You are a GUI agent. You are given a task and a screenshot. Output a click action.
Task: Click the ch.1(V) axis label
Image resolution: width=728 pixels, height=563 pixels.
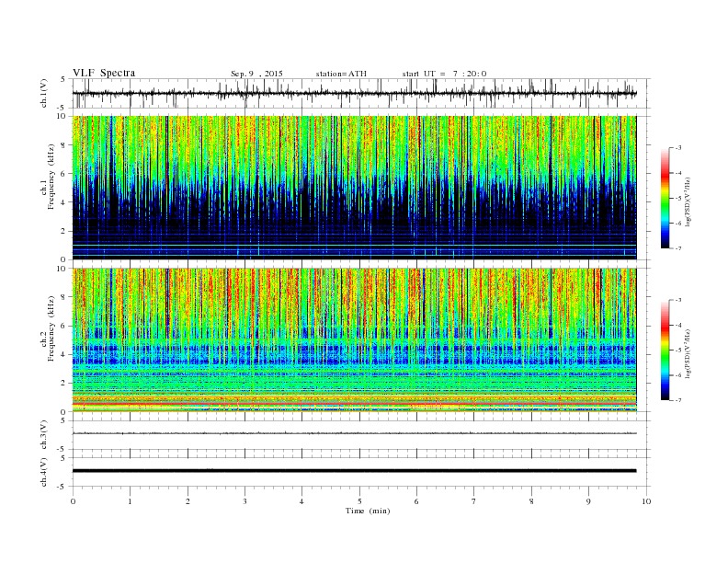pyautogui.click(x=44, y=93)
